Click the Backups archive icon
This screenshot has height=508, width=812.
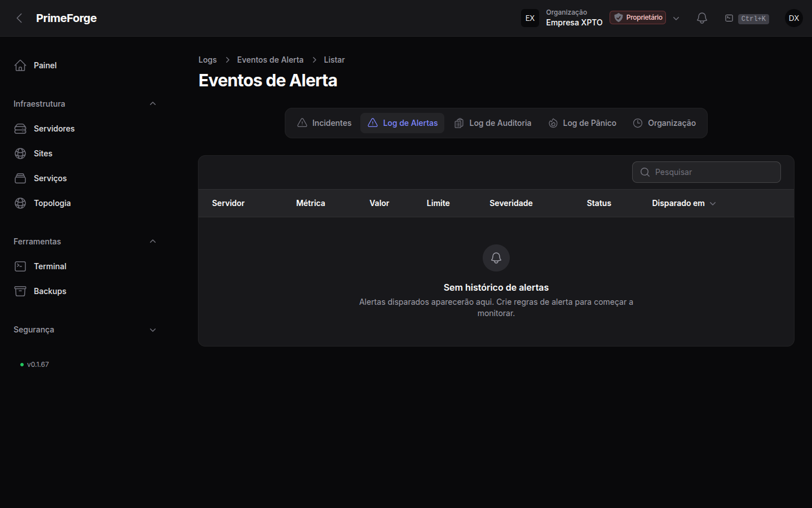click(20, 291)
